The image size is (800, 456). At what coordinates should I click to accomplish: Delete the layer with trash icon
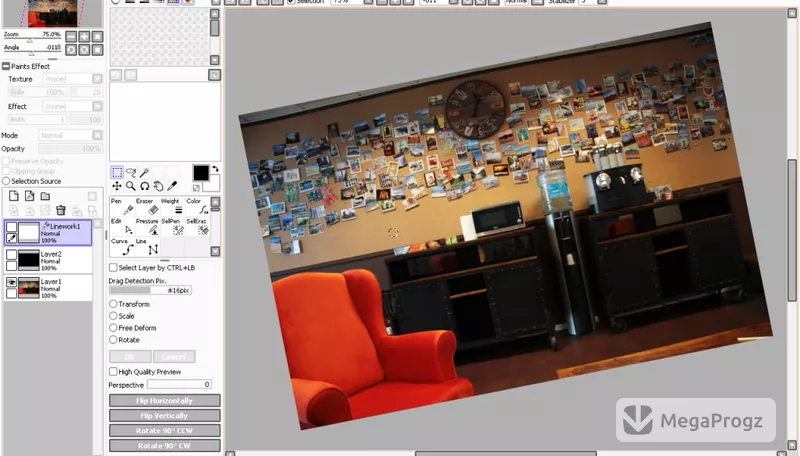coord(61,210)
